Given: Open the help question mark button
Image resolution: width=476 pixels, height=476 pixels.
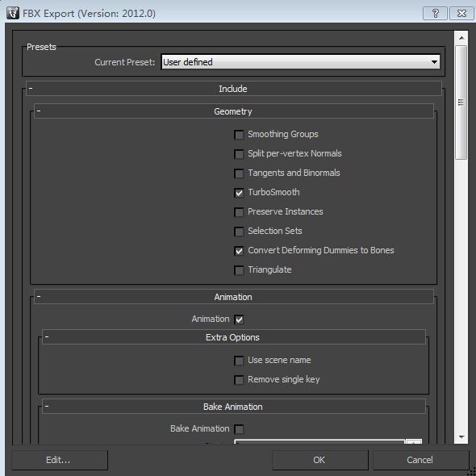Looking at the screenshot, I should tap(435, 14).
